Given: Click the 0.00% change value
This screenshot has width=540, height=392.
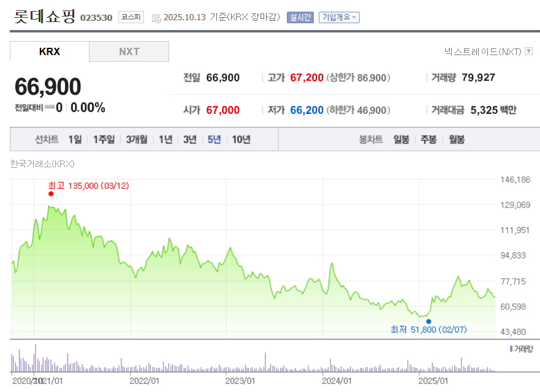Looking at the screenshot, I should click(x=88, y=107).
